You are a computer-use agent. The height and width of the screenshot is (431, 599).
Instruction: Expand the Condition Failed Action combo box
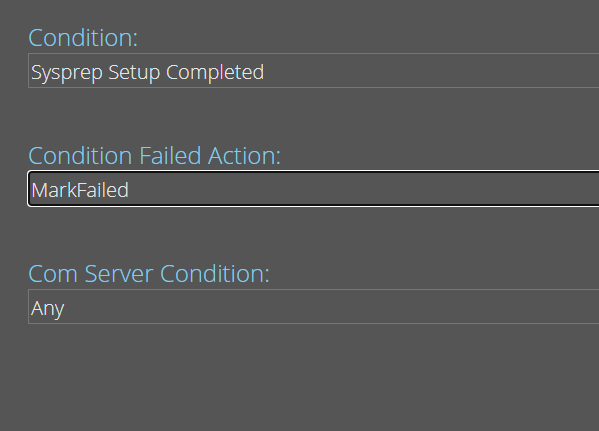(314, 189)
